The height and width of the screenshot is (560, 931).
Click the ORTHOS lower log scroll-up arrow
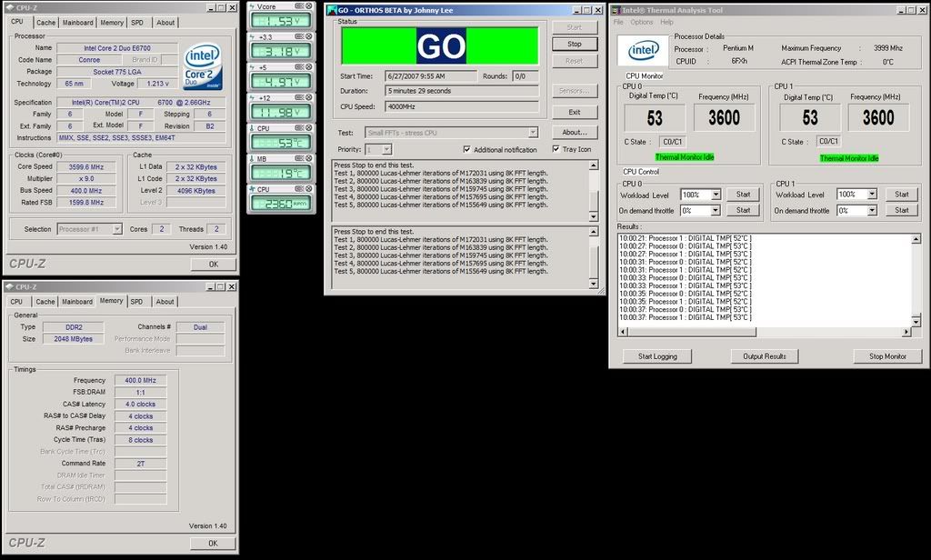(x=593, y=232)
